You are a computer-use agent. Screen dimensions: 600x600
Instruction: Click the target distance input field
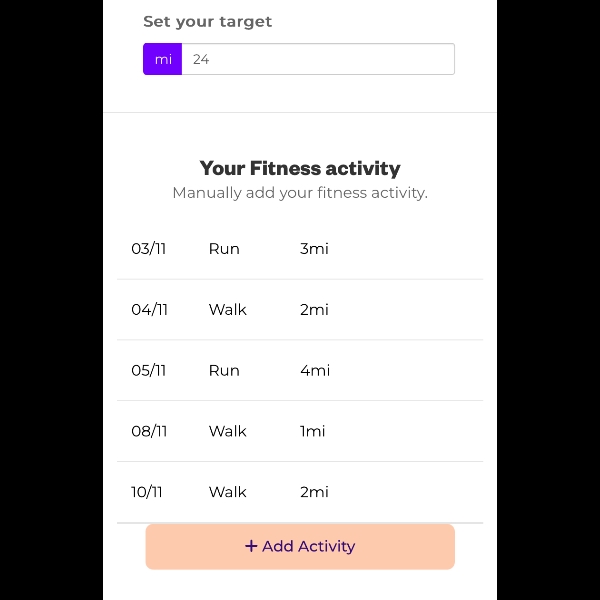point(317,59)
